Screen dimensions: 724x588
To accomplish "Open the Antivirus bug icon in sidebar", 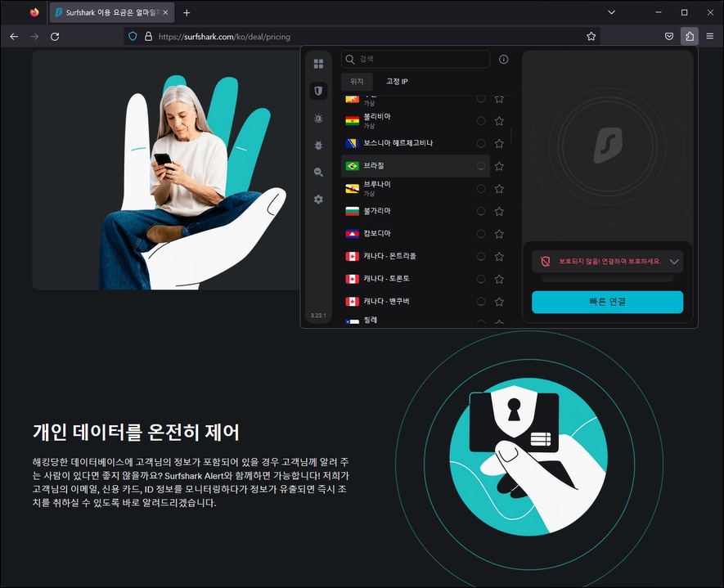I will click(318, 145).
